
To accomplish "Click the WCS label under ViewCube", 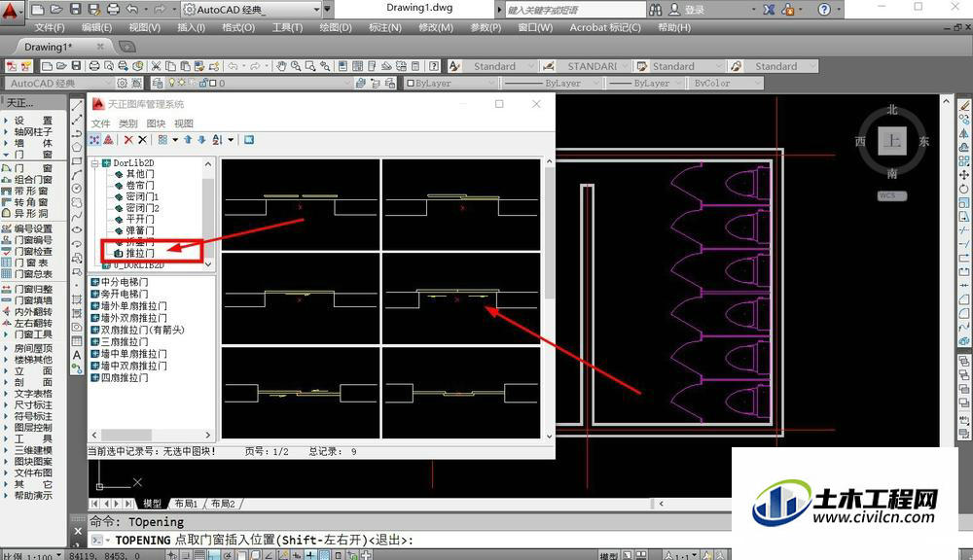I will coord(892,195).
